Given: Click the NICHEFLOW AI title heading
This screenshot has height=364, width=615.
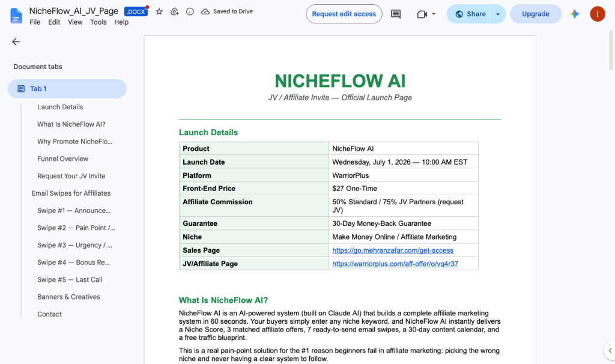Looking at the screenshot, I should pyautogui.click(x=340, y=81).
